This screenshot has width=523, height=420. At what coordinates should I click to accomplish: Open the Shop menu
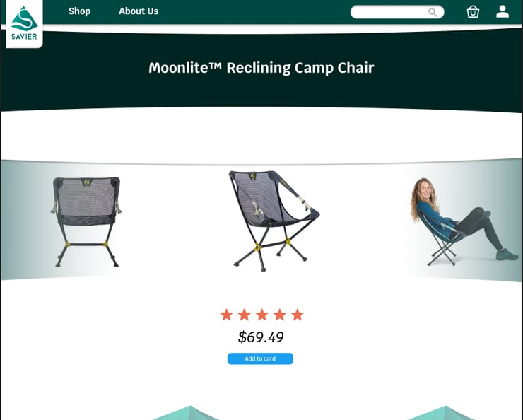[x=79, y=11]
